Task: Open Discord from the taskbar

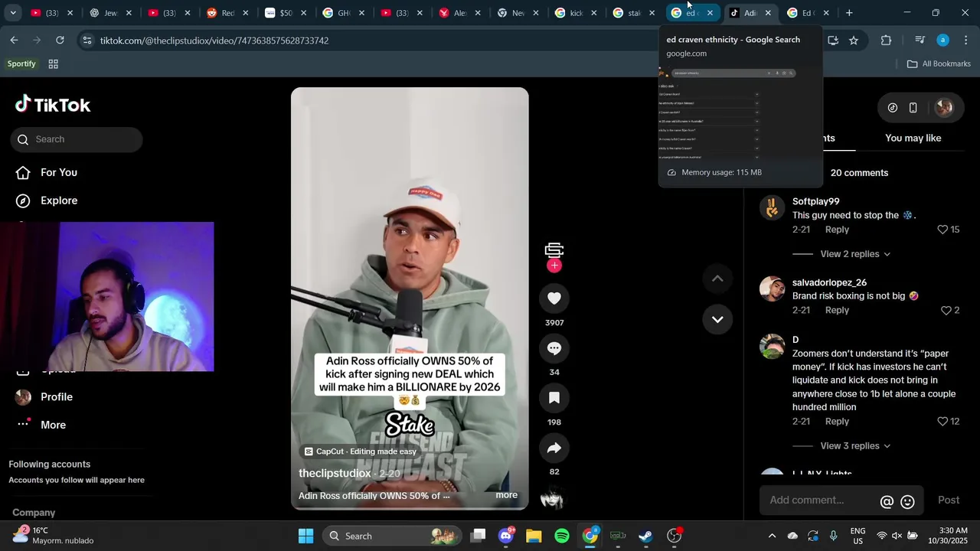Action: [x=505, y=536]
